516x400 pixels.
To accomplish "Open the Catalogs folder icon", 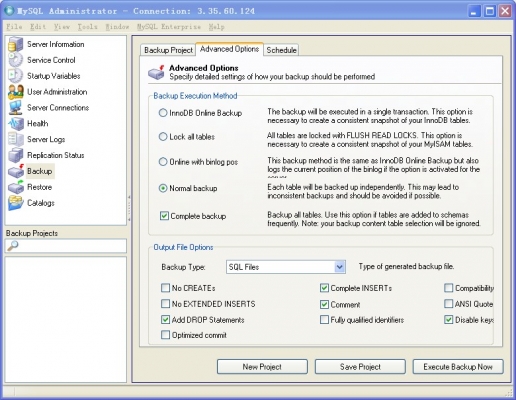I will [x=16, y=203].
